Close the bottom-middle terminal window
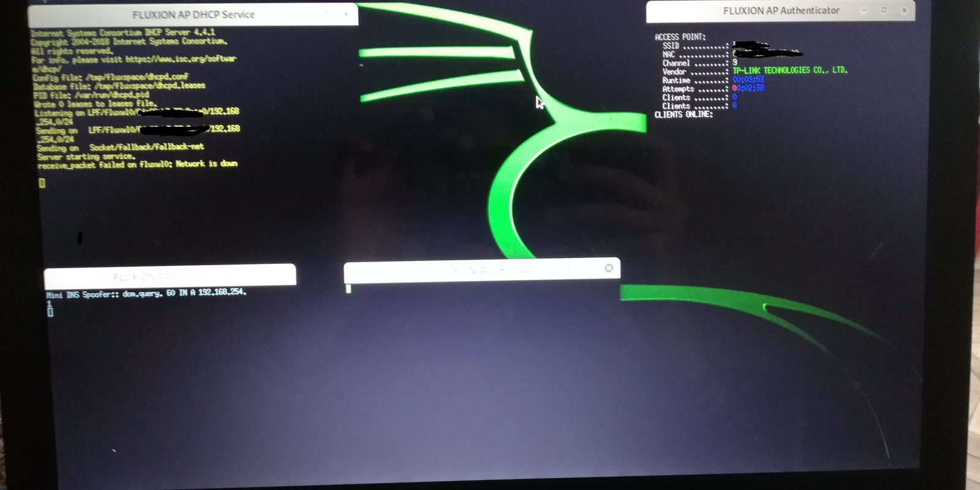Image resolution: width=980 pixels, height=490 pixels. pyautogui.click(x=608, y=268)
